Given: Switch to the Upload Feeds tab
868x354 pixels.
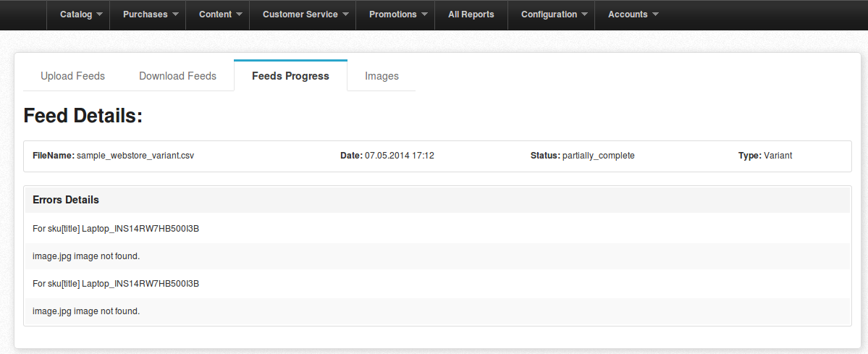Looking at the screenshot, I should [72, 76].
